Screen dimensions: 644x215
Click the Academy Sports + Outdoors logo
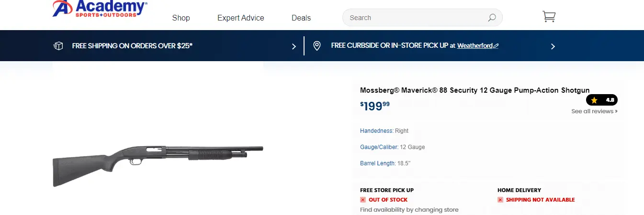pos(100,9)
